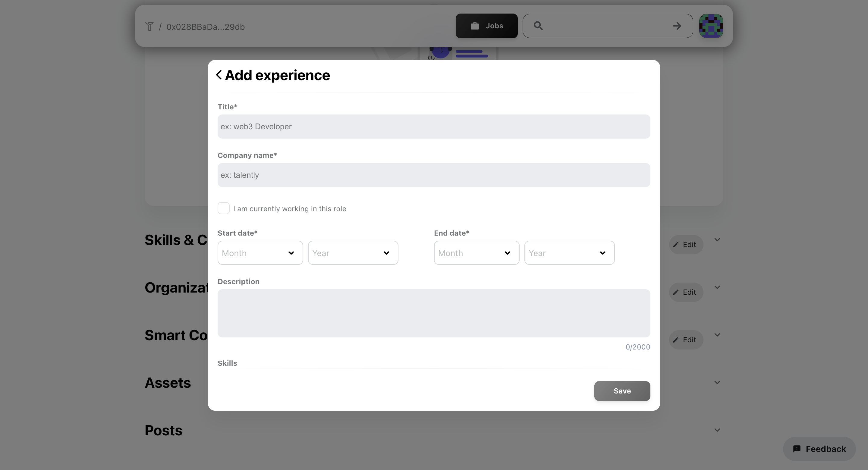Edit the Skills section via pencil
868x470 pixels.
(686, 245)
